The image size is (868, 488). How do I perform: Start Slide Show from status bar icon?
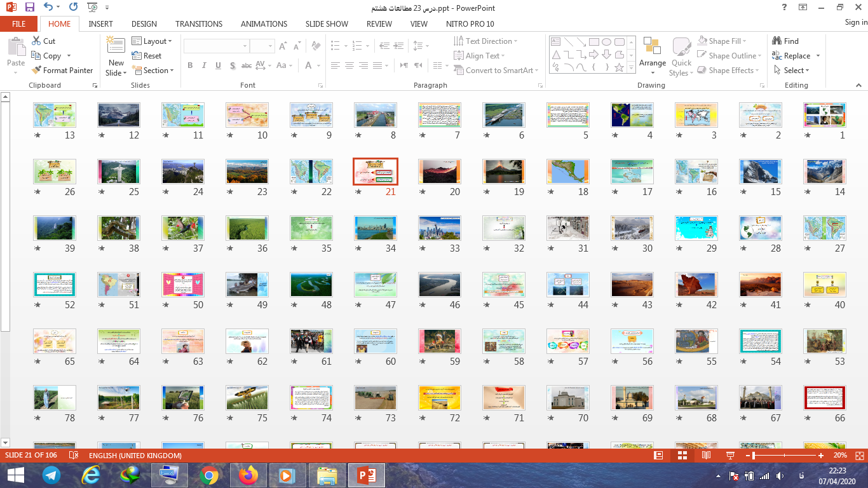click(x=730, y=456)
